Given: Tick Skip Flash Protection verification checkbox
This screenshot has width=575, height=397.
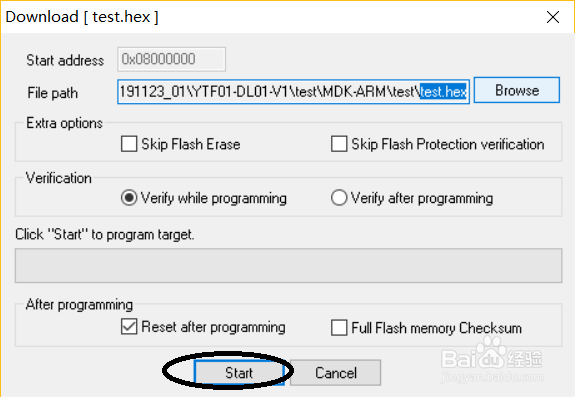Looking at the screenshot, I should pos(339,144).
